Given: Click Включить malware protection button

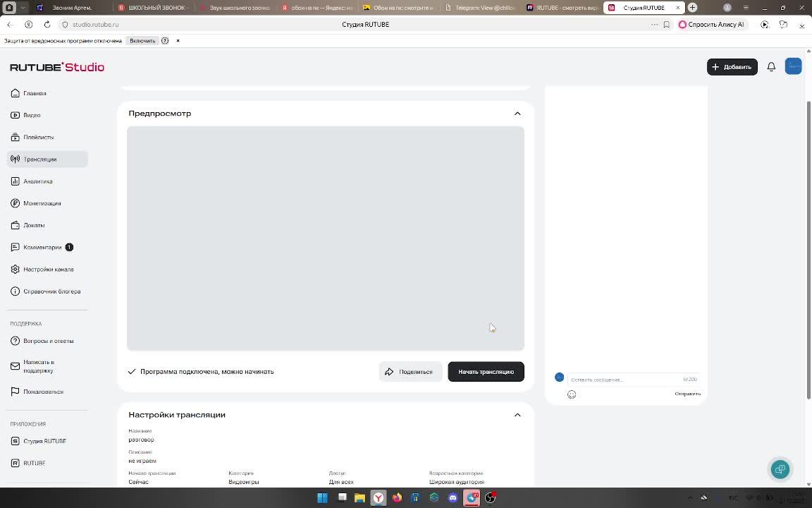Looking at the screenshot, I should pyautogui.click(x=142, y=40).
